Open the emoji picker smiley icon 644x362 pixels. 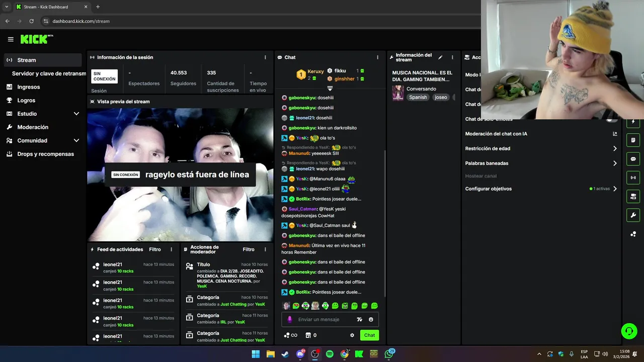pos(371,319)
